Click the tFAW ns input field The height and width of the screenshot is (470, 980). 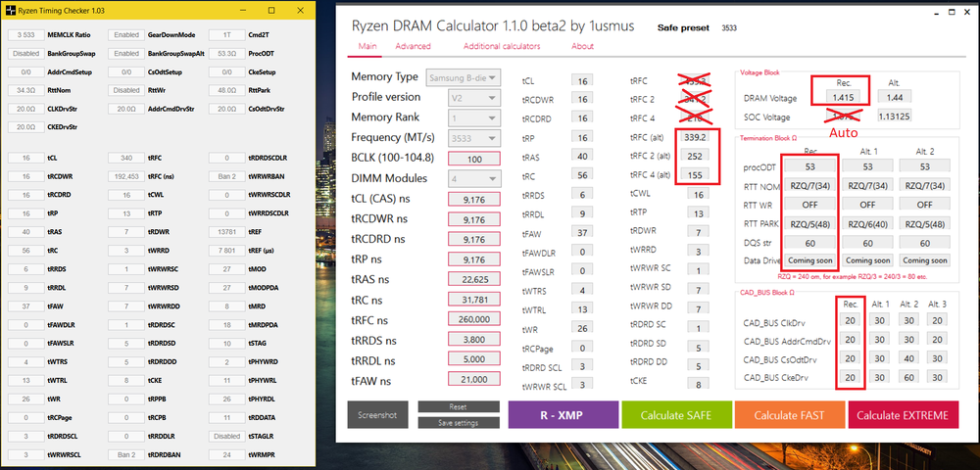point(474,380)
